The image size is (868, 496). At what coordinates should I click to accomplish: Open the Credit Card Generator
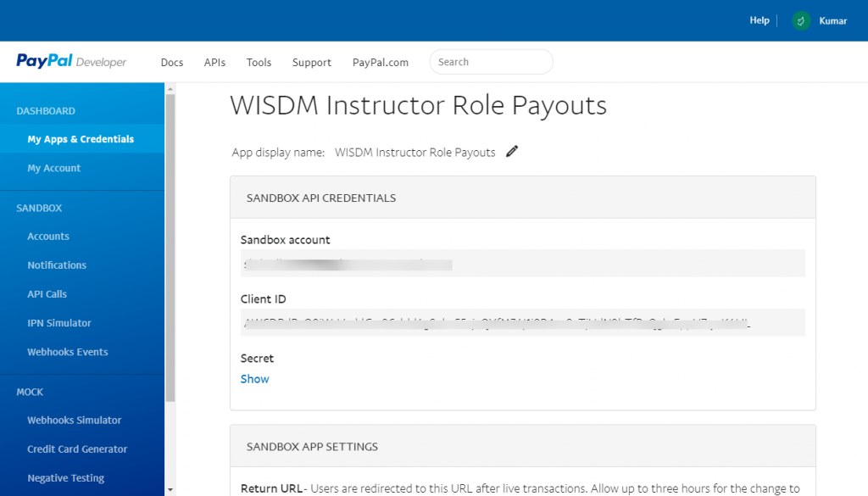point(77,449)
